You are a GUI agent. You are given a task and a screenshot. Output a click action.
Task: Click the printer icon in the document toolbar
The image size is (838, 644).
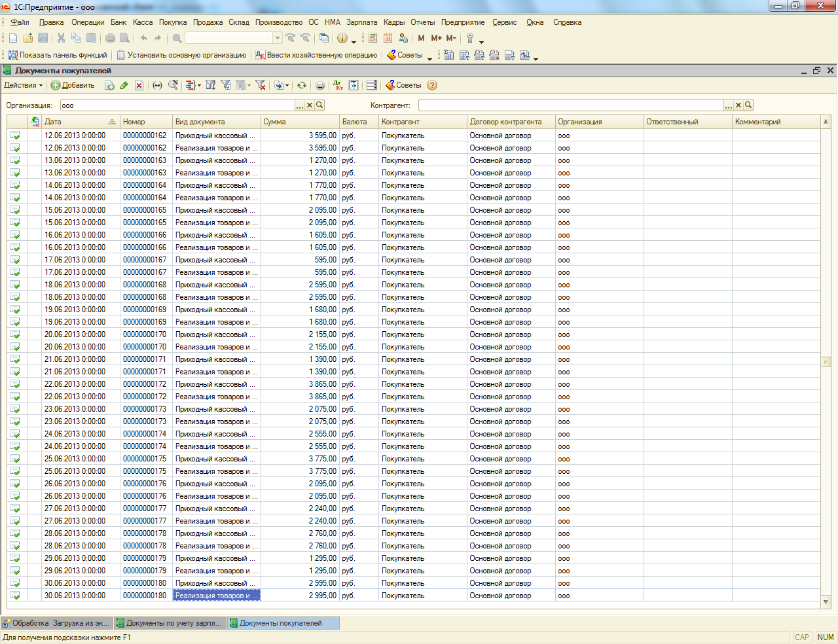point(320,85)
